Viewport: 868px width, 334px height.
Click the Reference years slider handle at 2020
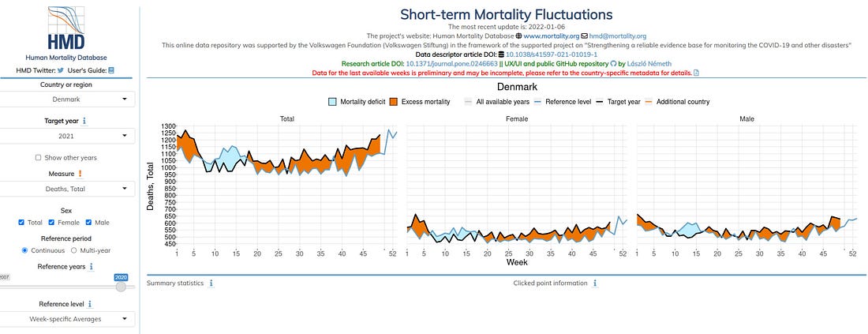pyautogui.click(x=122, y=287)
